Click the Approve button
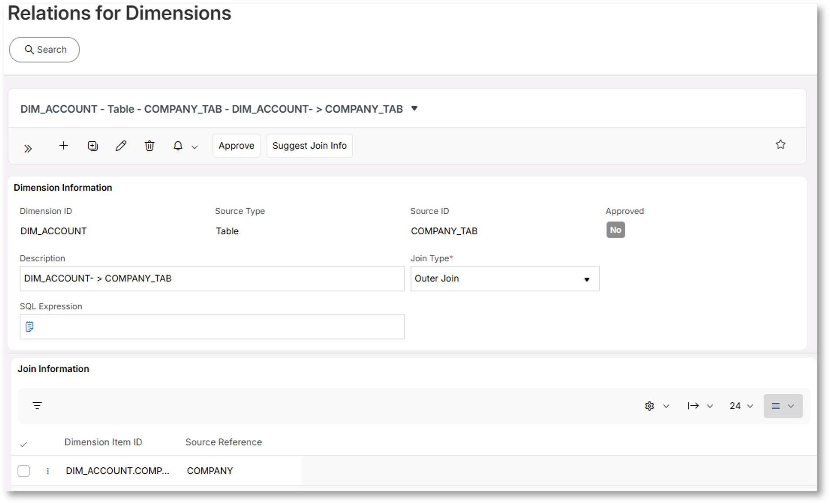 click(237, 146)
